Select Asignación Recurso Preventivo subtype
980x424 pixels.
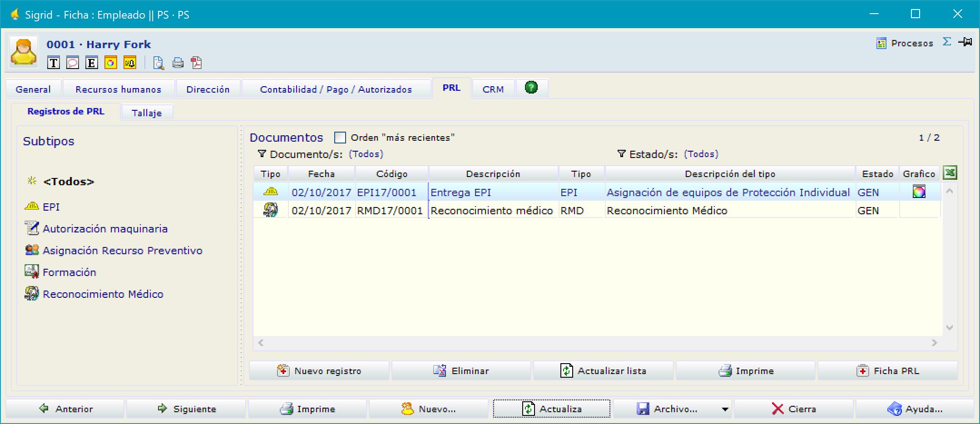123,251
